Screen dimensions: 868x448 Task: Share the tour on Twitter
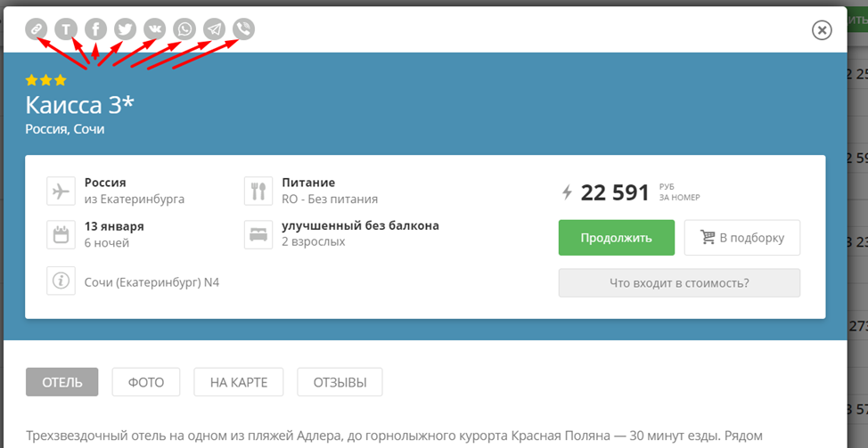tap(125, 29)
